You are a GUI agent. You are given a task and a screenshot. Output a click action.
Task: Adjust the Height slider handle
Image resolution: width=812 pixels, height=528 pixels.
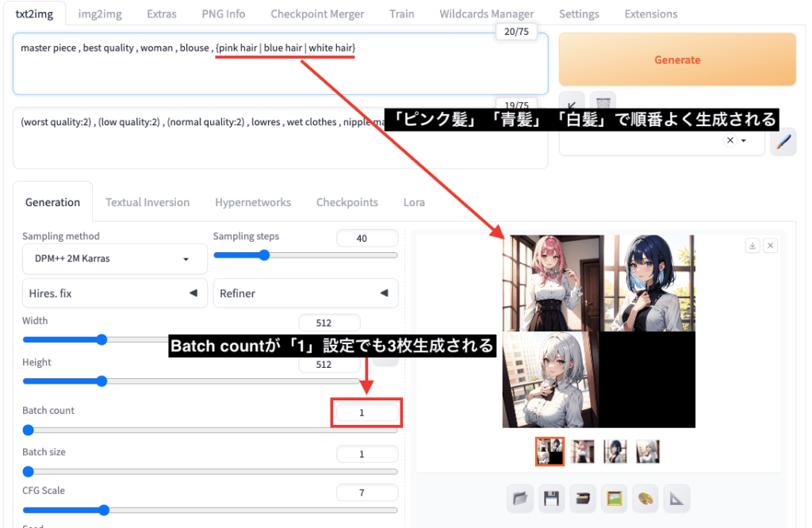pyautogui.click(x=102, y=381)
